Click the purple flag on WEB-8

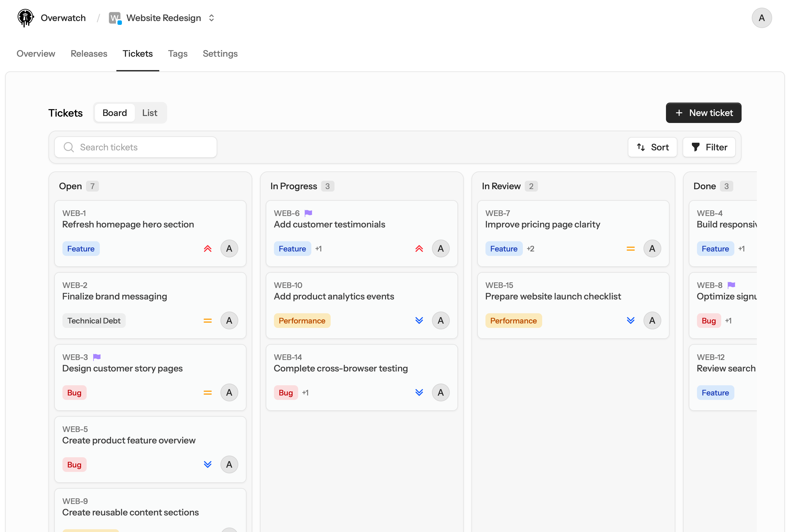731,285
